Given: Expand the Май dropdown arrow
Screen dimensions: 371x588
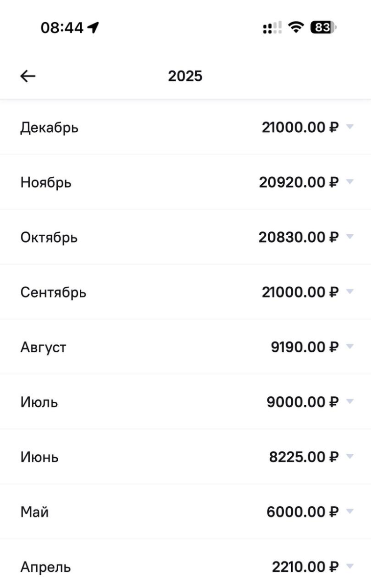Looking at the screenshot, I should point(349,511).
